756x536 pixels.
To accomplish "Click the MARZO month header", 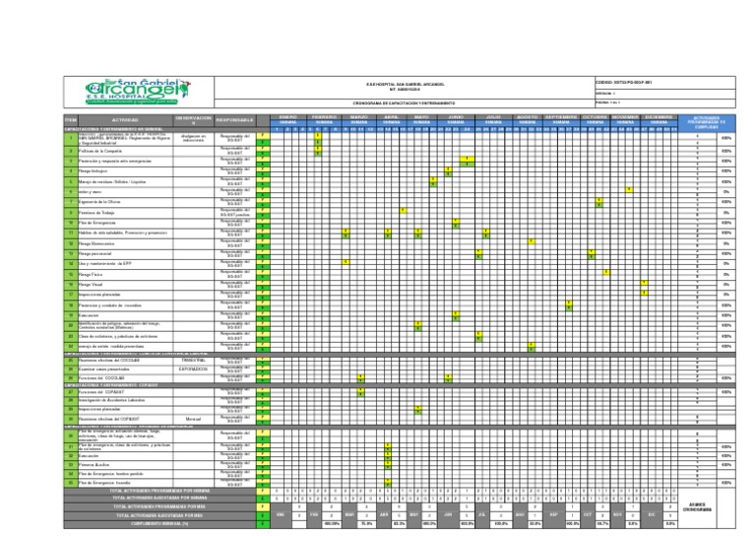I will 358,117.
